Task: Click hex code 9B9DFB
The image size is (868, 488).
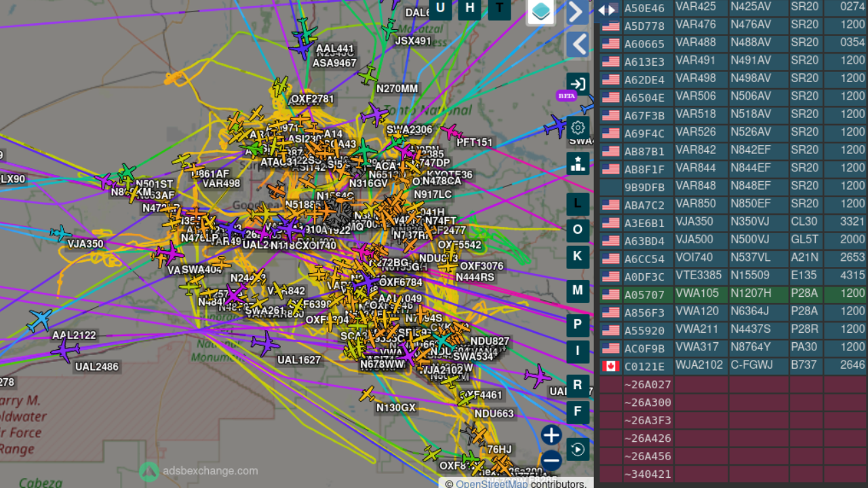Action: click(x=644, y=187)
